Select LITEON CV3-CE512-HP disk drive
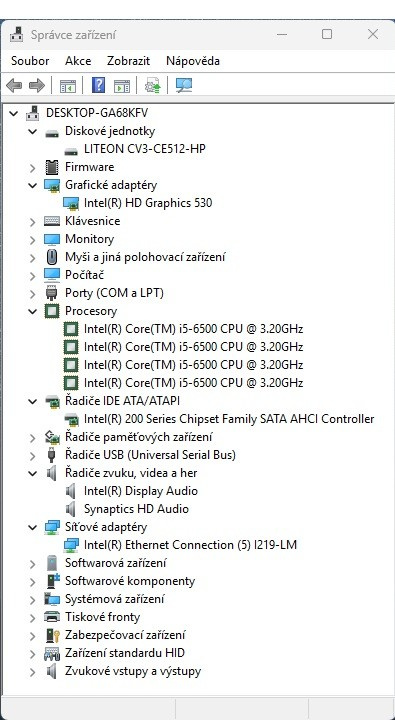 coord(145,149)
